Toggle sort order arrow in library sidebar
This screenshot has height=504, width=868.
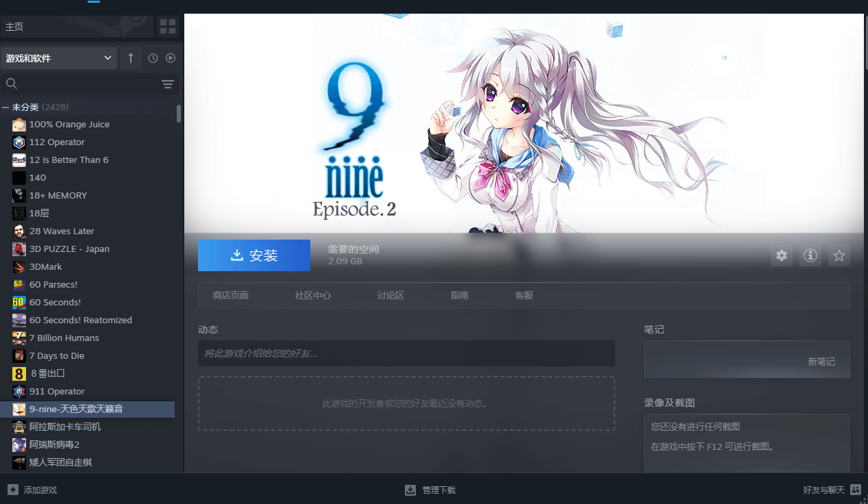click(131, 58)
